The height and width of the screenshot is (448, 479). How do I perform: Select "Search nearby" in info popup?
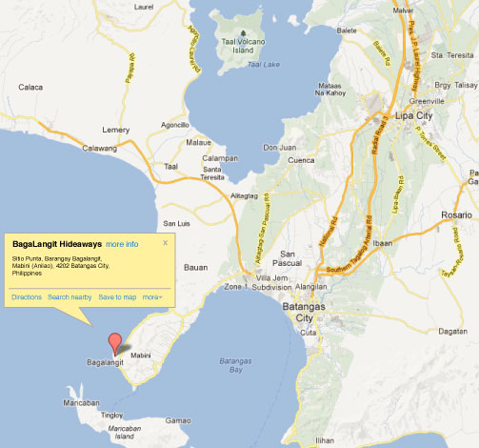point(70,297)
